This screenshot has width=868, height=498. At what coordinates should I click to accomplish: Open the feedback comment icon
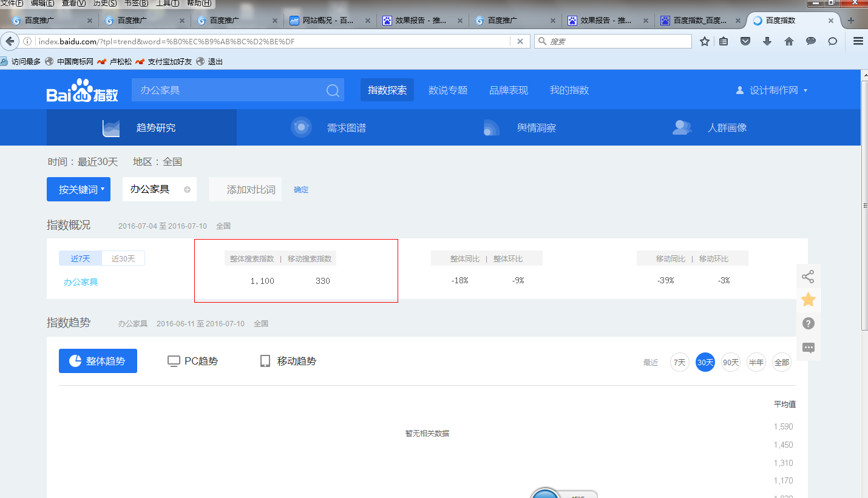point(808,347)
